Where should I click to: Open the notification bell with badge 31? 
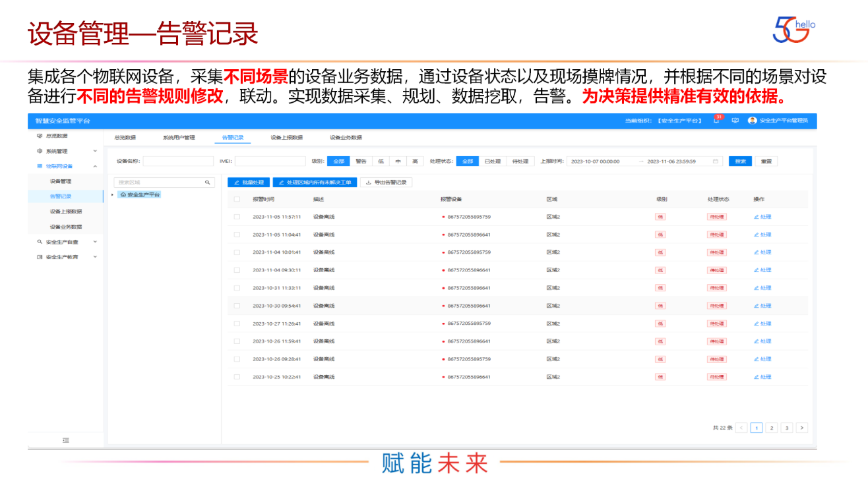[716, 121]
